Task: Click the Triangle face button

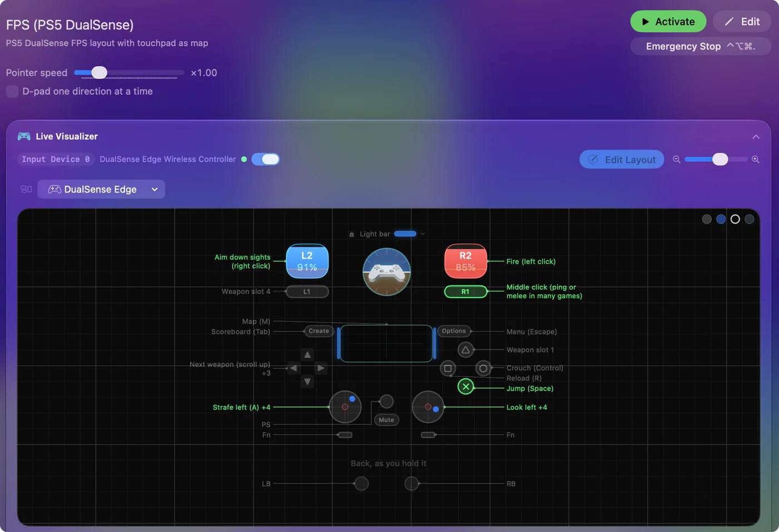Action: (x=466, y=350)
